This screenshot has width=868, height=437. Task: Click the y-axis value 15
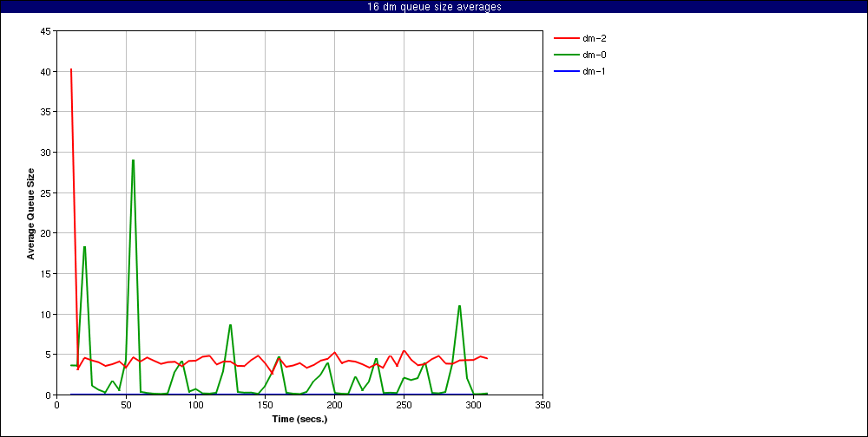pos(46,274)
